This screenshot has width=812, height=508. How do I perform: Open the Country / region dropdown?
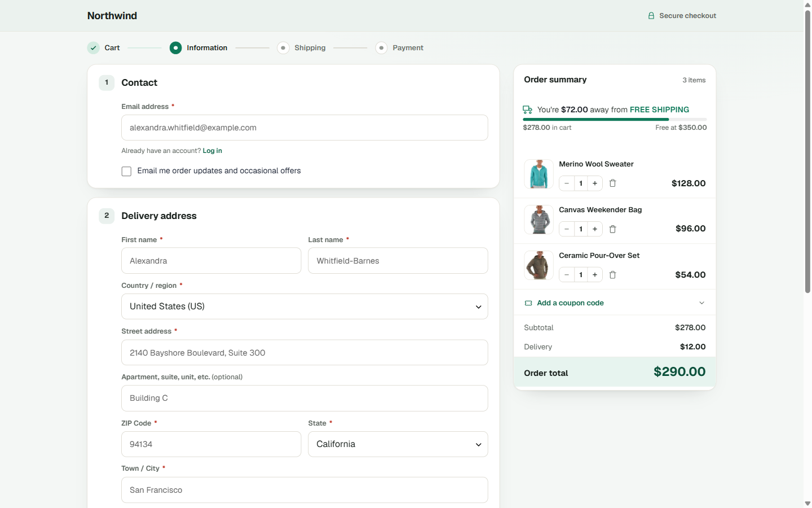tap(304, 306)
